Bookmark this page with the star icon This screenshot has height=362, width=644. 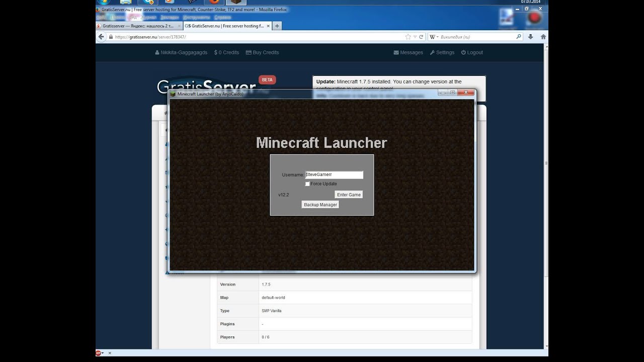pos(408,37)
